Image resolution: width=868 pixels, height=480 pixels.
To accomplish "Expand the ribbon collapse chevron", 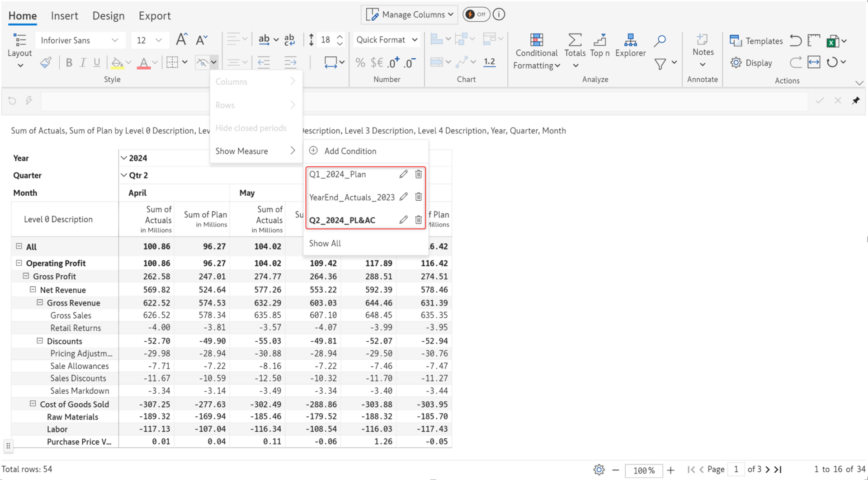I will [859, 83].
